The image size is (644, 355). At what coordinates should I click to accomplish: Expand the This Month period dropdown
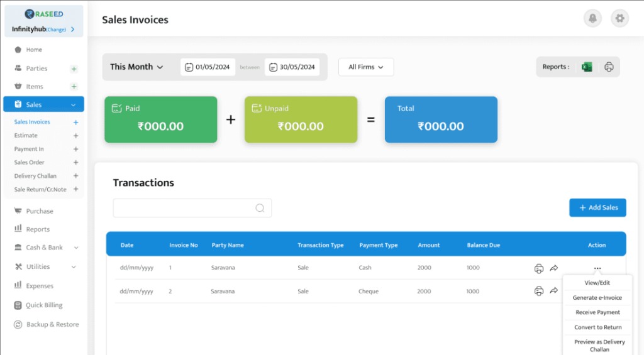coord(136,67)
